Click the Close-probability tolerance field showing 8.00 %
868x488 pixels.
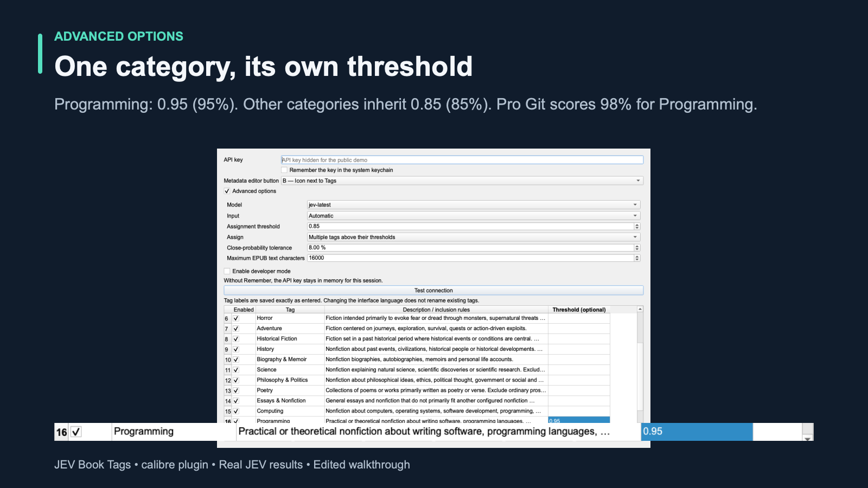tap(470, 247)
